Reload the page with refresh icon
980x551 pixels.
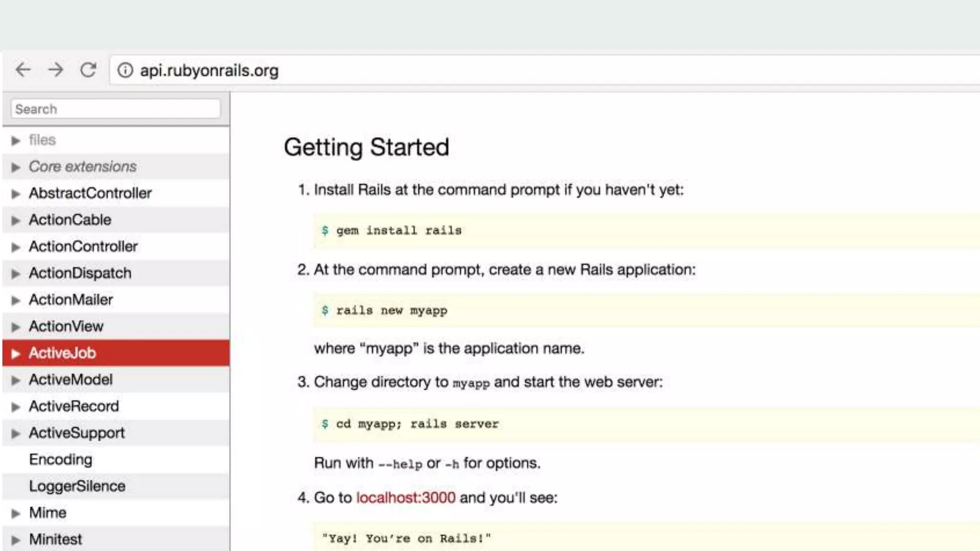click(x=88, y=70)
